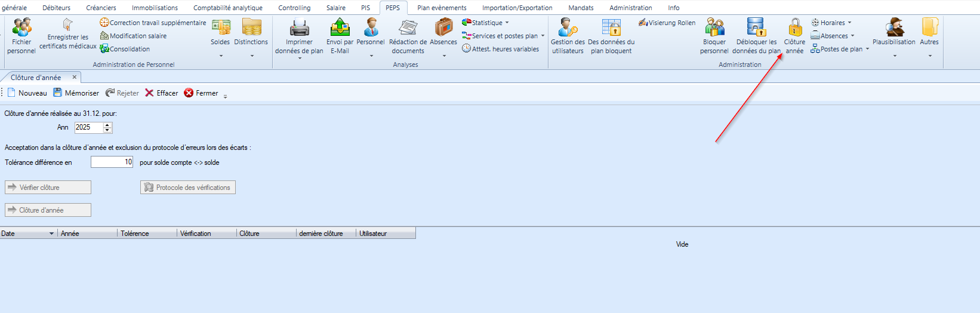Click the Rejeter toolbar button
Image resolution: width=980 pixels, height=313 pixels.
[x=122, y=93]
